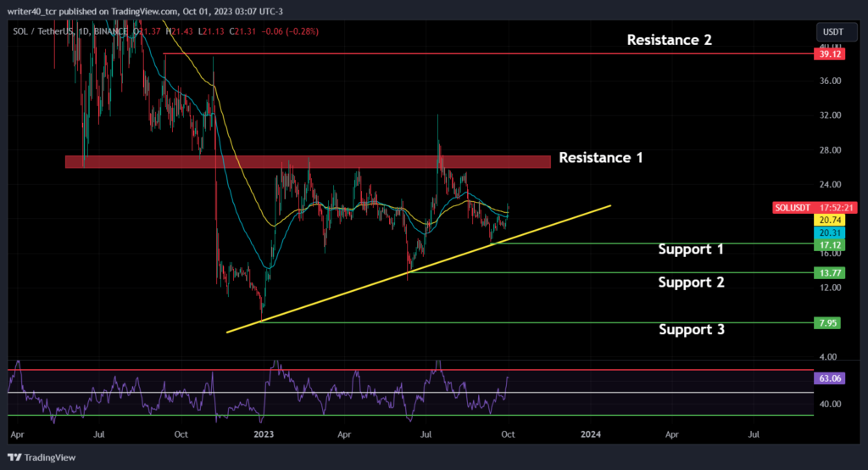Click the purple 63.06 RSI value label

(x=829, y=378)
